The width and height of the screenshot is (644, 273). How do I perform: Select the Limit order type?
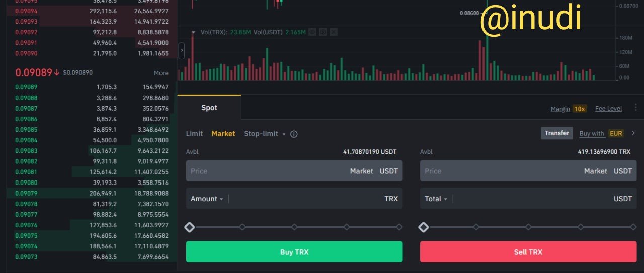coord(195,134)
